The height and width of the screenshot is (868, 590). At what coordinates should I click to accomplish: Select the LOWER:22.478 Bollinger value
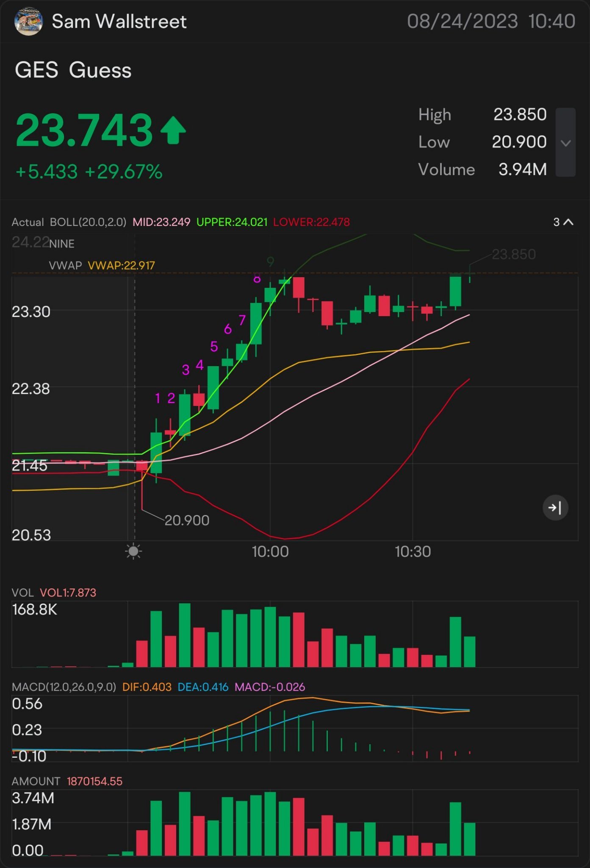point(311,222)
